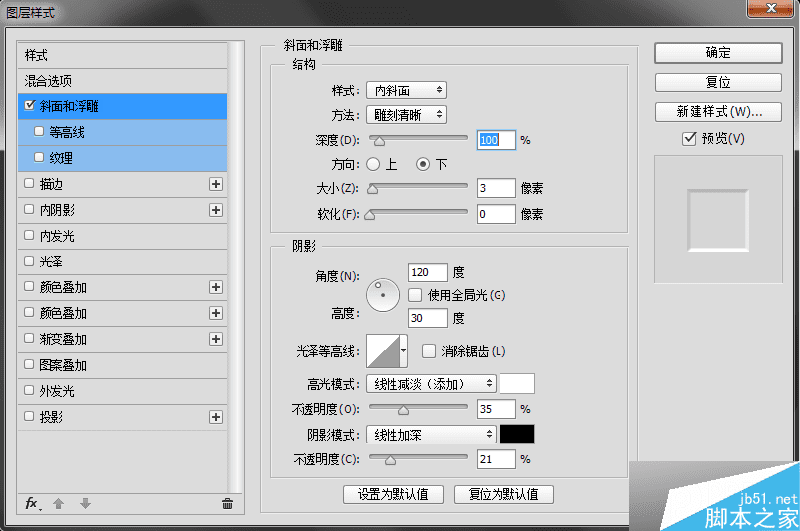Move effect up with the up arrow
This screenshot has height=531, width=800.
coord(59,504)
